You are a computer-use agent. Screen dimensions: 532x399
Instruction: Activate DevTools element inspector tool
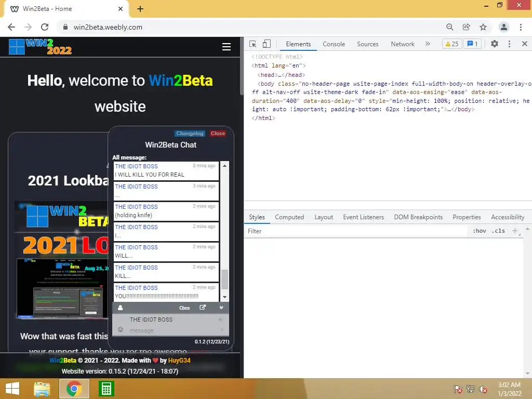(x=253, y=44)
